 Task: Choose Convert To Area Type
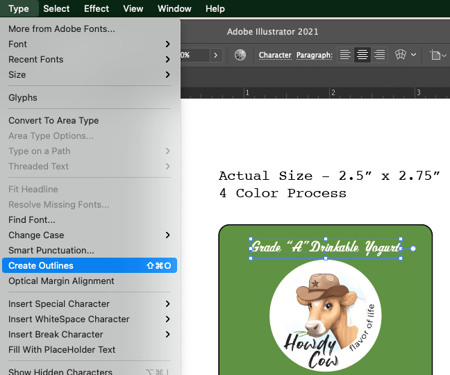pos(89,120)
